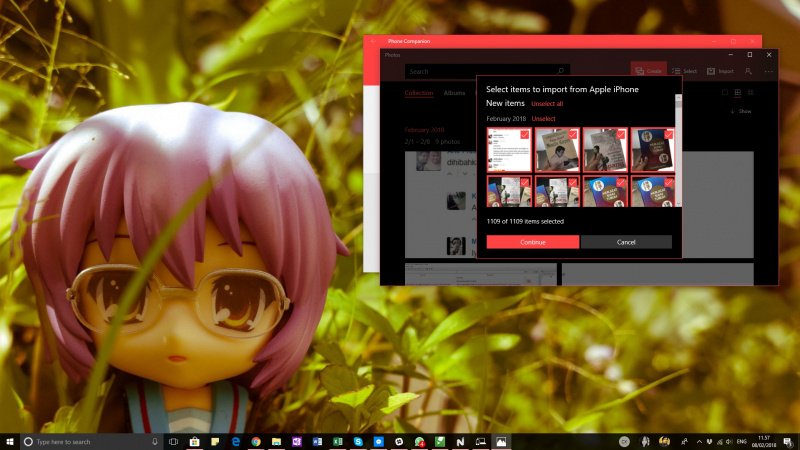Click the Unselect all link
Screen dimensions: 800x450
(547, 103)
